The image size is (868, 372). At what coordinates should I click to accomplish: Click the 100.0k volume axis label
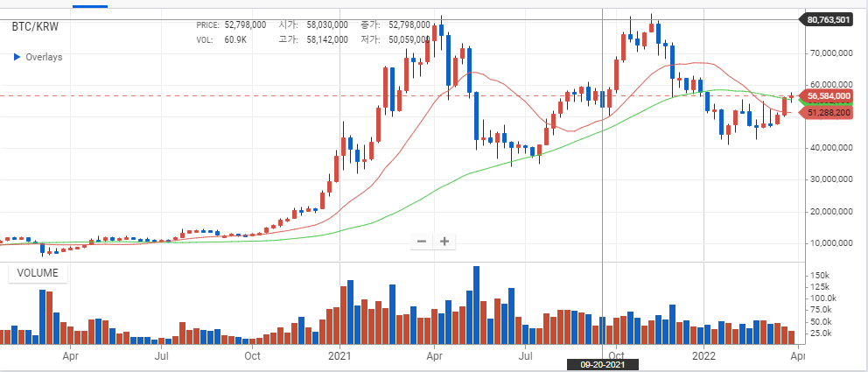(x=822, y=298)
